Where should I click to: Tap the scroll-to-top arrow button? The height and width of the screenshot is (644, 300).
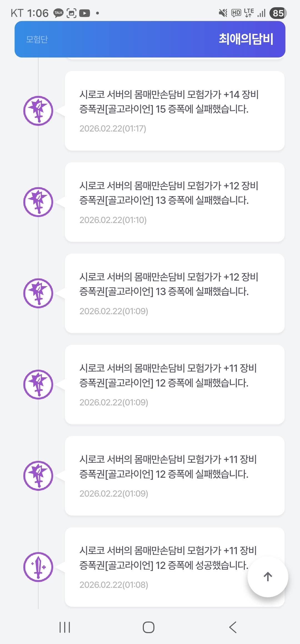(267, 577)
